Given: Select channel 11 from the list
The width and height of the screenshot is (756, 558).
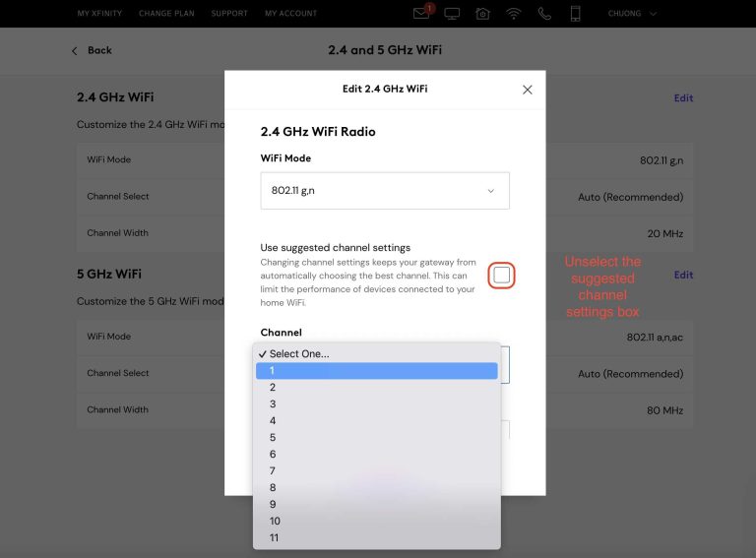Looking at the screenshot, I should coord(377,537).
